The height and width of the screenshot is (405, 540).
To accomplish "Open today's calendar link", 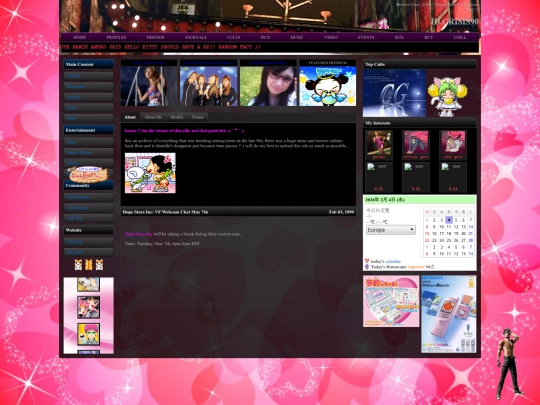I will click(393, 261).
